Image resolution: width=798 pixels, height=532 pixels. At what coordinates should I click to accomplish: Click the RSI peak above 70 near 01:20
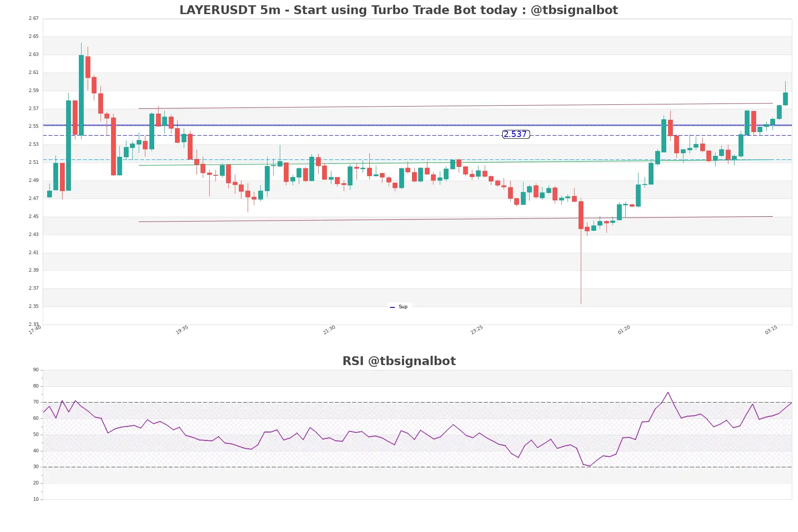[x=668, y=392]
